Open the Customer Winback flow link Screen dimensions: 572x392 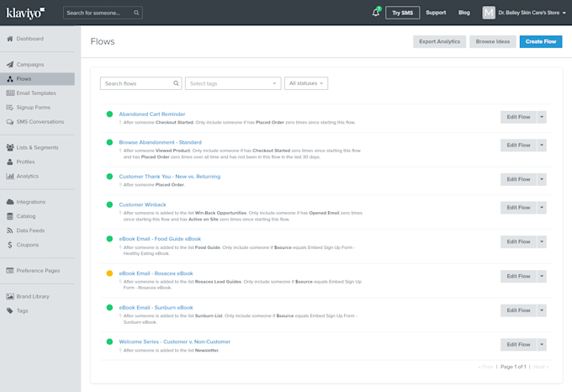(143, 204)
